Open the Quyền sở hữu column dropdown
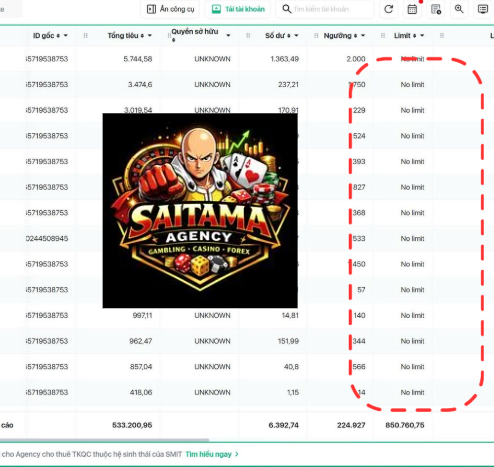This screenshot has height=467, width=494. (x=228, y=35)
